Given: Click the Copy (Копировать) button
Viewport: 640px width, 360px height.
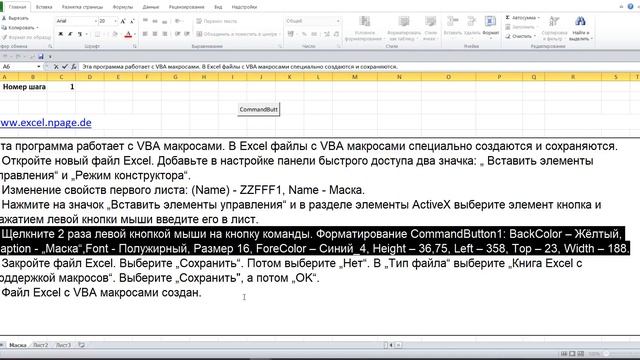Looking at the screenshot, I should pos(19,28).
